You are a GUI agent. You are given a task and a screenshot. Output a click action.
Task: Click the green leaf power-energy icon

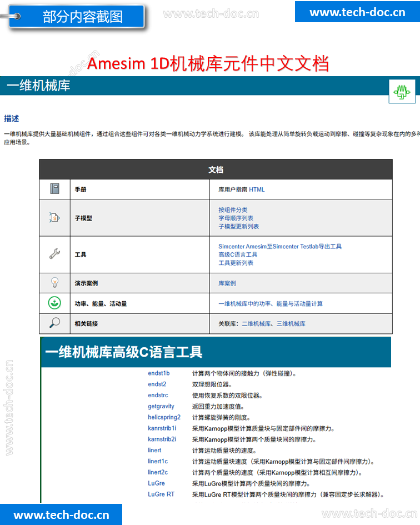tap(54, 303)
